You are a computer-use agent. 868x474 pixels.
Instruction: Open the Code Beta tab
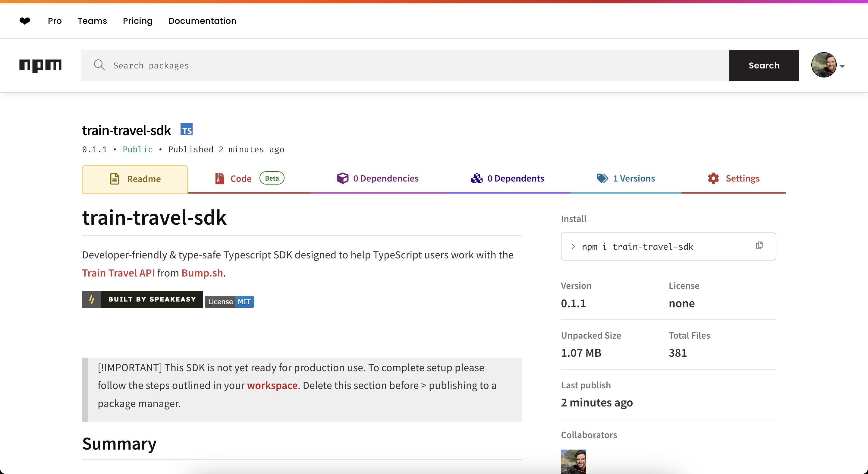[x=249, y=178]
